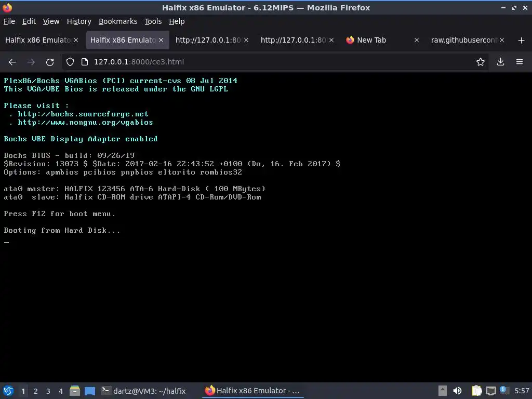Click 'Bochs VBE Display Adapter enabled' line
Viewport: 532px width, 399px height.
[81, 139]
